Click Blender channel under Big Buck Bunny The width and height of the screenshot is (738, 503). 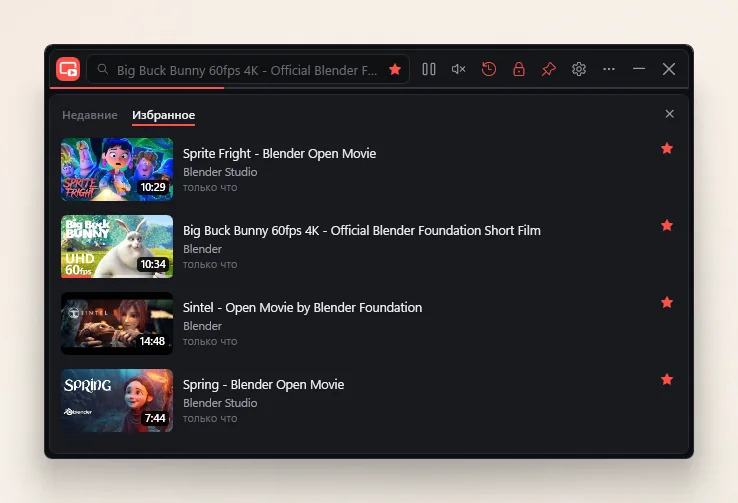202,249
